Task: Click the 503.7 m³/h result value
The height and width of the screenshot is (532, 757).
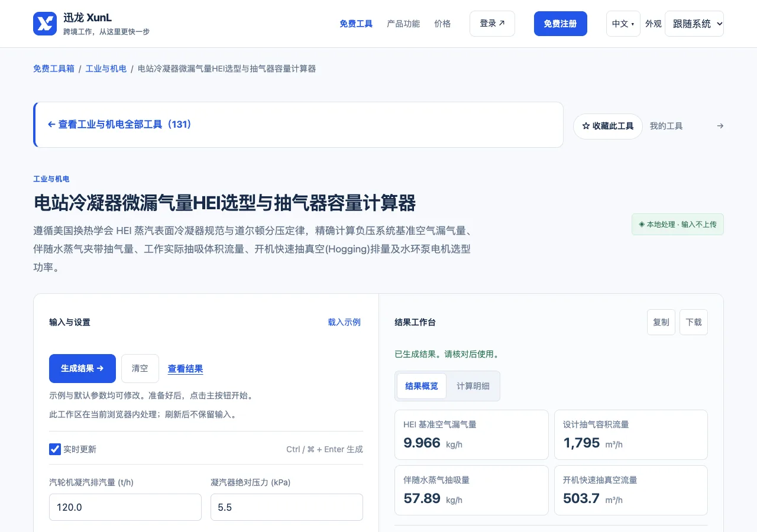Action: 593,498
